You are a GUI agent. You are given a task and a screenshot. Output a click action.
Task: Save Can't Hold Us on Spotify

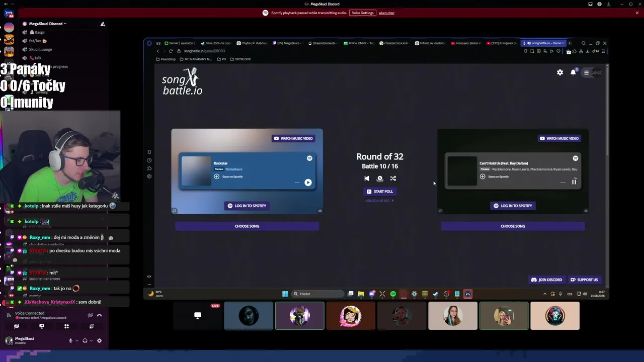click(494, 176)
